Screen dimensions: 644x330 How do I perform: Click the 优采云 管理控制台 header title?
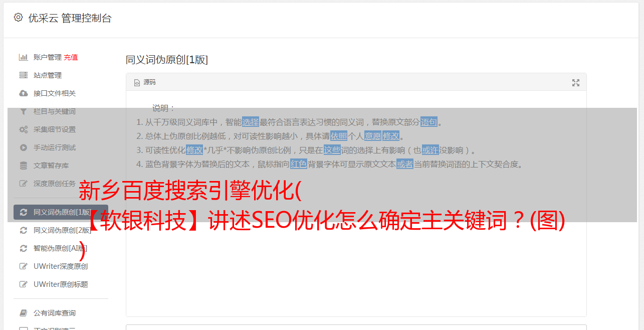tap(70, 18)
